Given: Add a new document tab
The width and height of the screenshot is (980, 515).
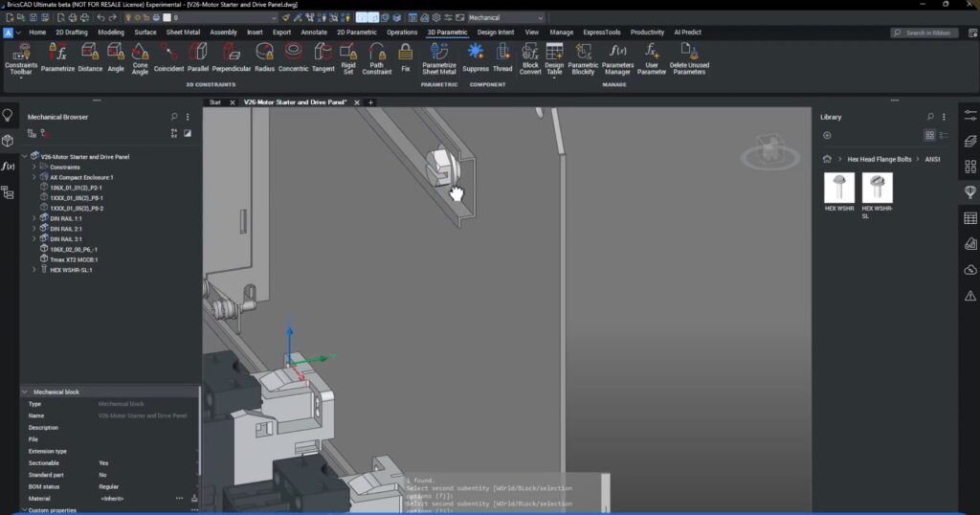Looking at the screenshot, I should [x=370, y=102].
